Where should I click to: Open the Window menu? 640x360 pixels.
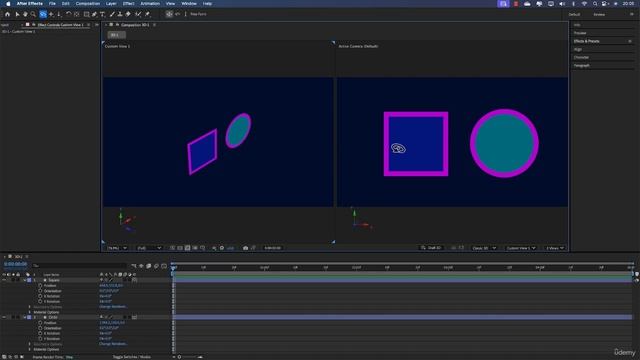pyautogui.click(x=189, y=4)
